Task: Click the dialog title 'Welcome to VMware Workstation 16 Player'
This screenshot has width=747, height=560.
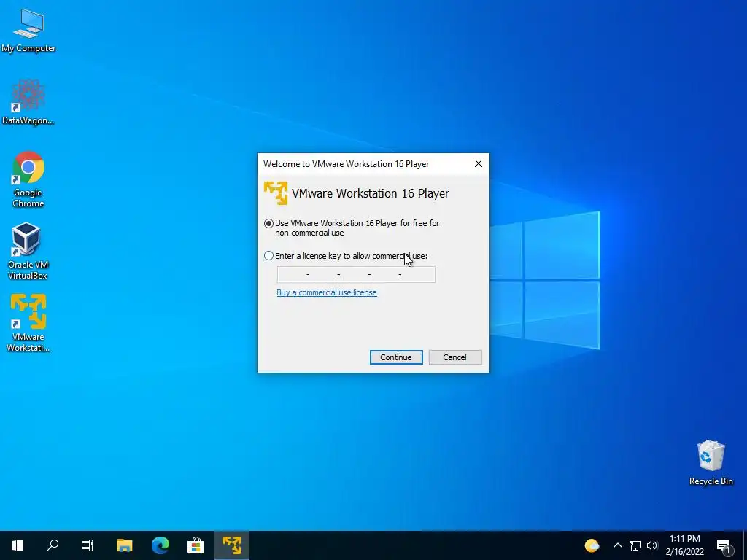Action: (347, 164)
